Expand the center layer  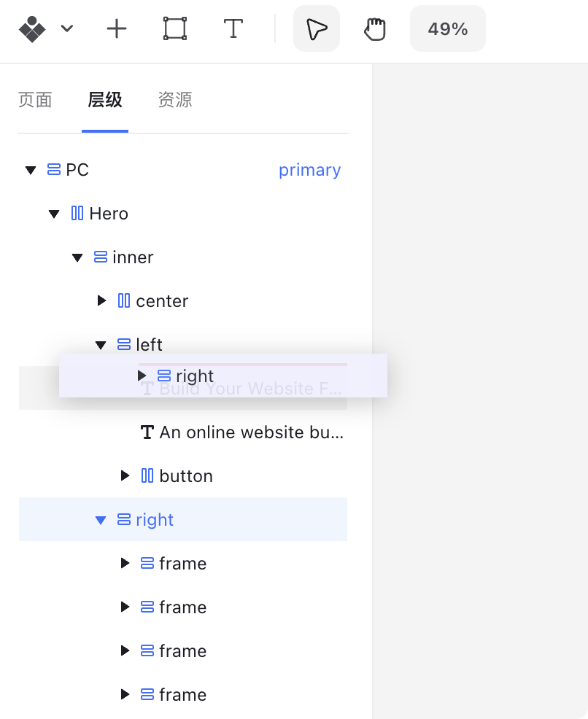coord(102,301)
